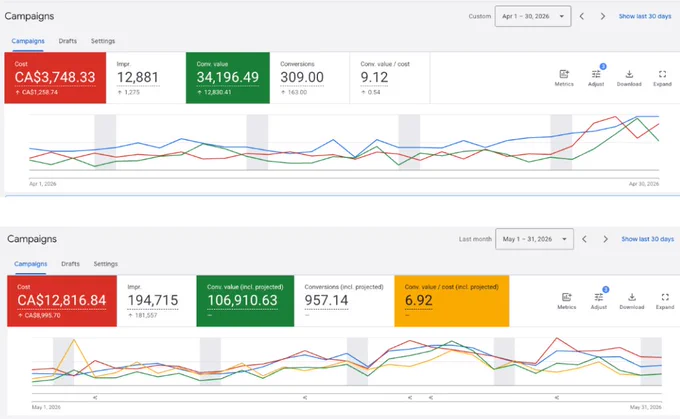Toggle the red Cost CA$3,748.33 card
This screenshot has height=419, width=680.
[55, 78]
